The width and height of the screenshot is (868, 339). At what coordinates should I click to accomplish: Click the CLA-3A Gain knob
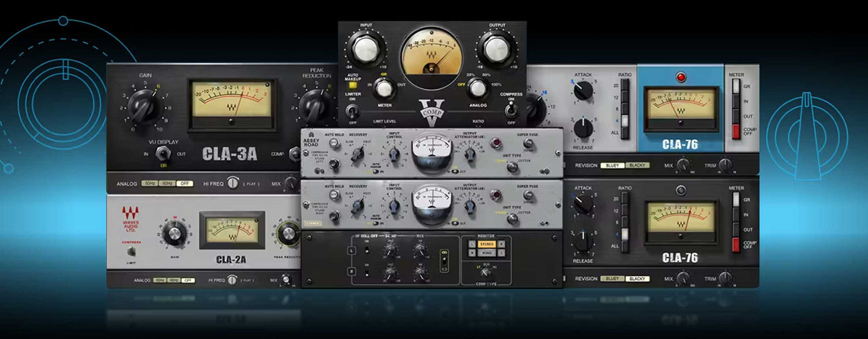tap(144, 106)
